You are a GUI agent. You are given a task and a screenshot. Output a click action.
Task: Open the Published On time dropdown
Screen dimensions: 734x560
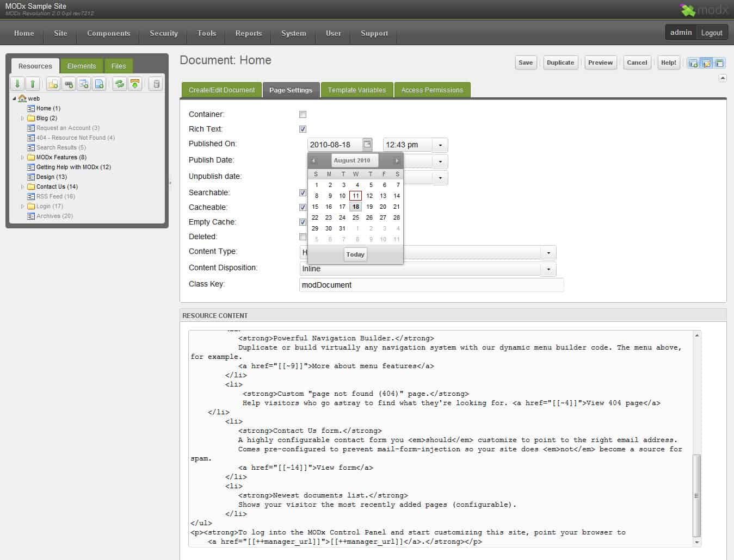point(440,145)
